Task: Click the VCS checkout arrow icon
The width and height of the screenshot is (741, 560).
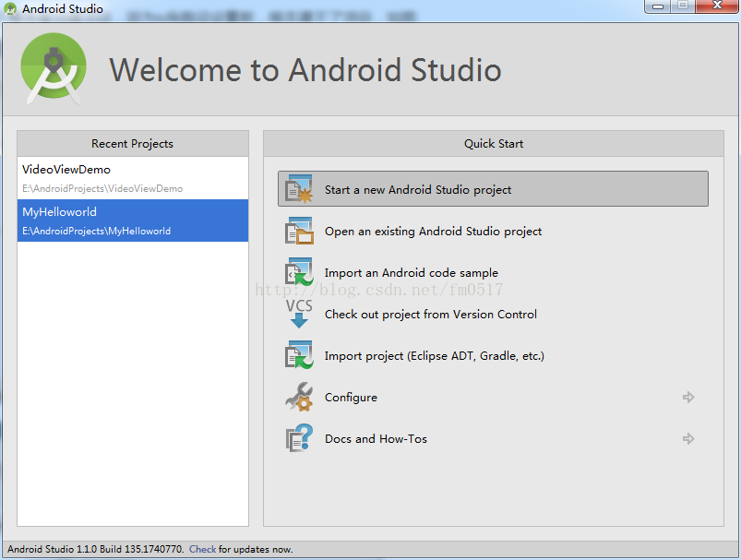Action: pos(299,314)
